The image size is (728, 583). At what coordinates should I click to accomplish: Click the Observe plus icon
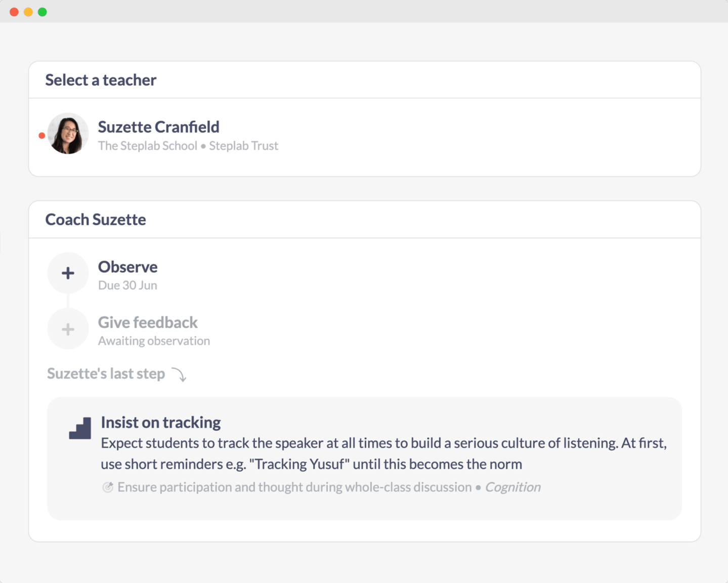pyautogui.click(x=68, y=273)
